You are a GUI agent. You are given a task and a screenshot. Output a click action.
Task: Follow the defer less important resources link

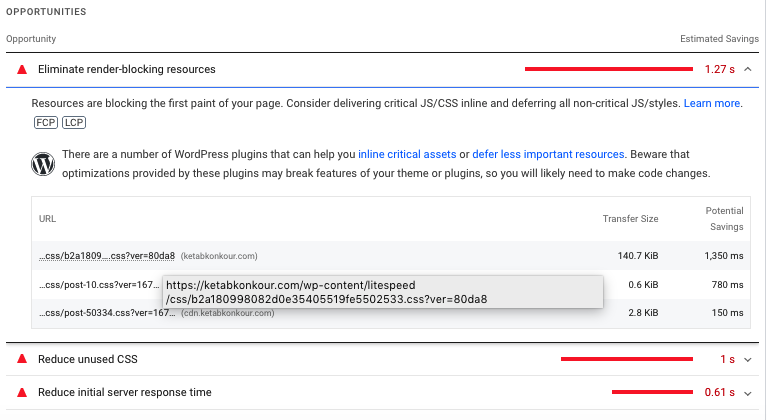(548, 154)
